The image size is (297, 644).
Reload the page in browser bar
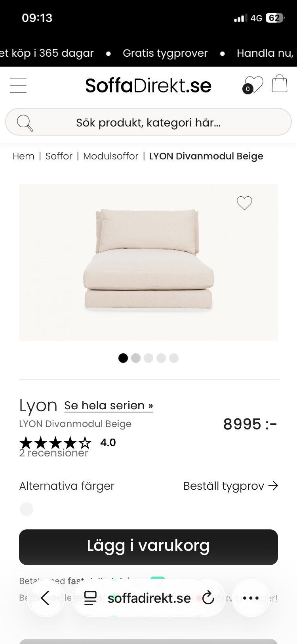[208, 598]
